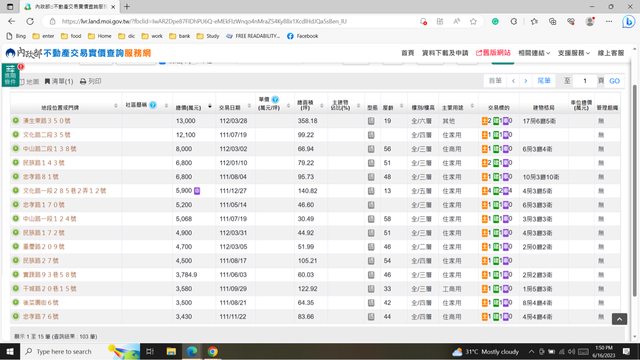Open the green search conditions panel button
The width and height of the screenshot is (640, 360).
(10, 75)
